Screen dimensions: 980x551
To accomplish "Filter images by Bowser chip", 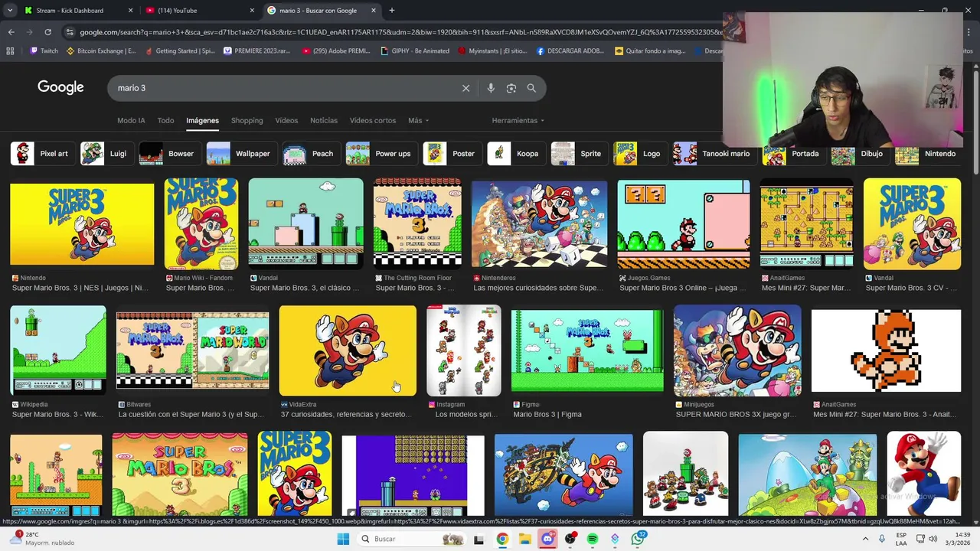I will 168,153.
